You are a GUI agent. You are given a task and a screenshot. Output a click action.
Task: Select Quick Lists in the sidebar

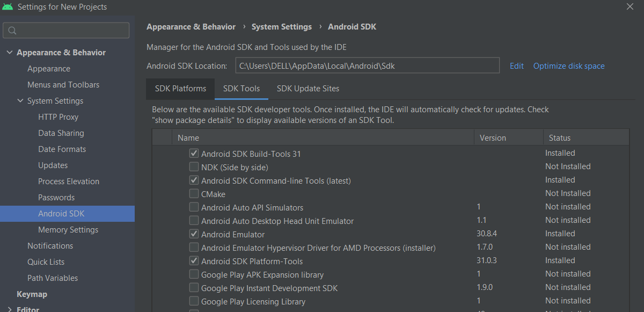46,262
